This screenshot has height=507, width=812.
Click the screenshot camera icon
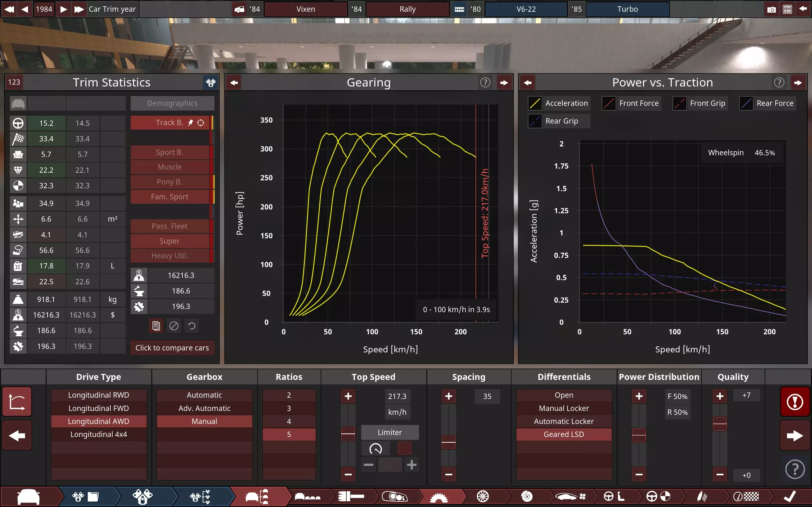click(x=771, y=9)
